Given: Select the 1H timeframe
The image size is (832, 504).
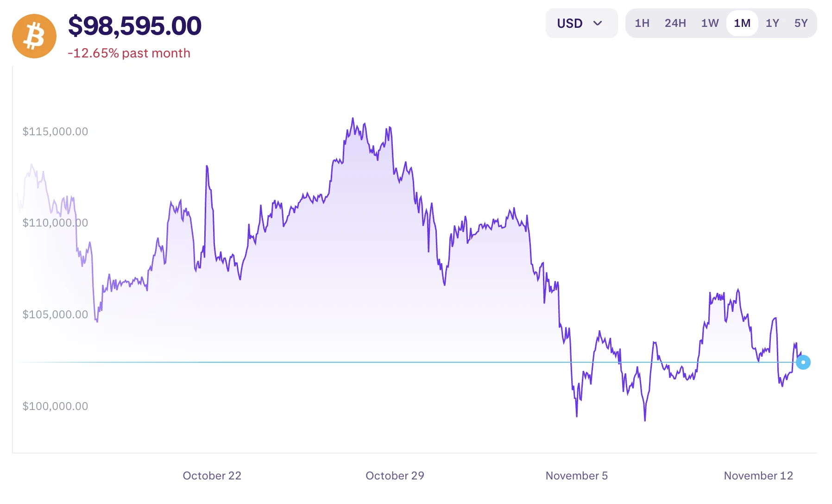Looking at the screenshot, I should pyautogui.click(x=642, y=23).
